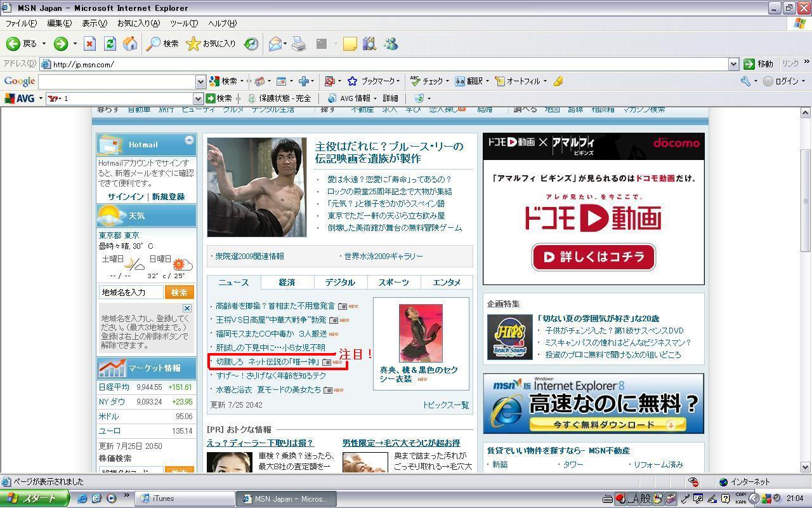Click the AVG 保護状態 status indicator
The width and height of the screenshot is (812, 508).
(279, 98)
